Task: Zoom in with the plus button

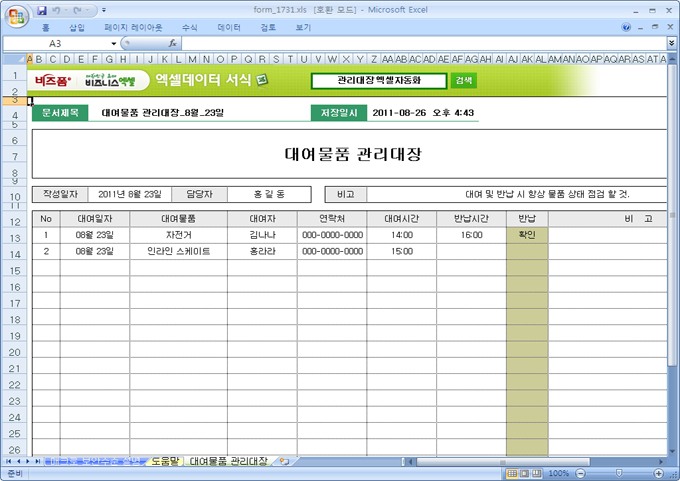Action: (x=659, y=473)
